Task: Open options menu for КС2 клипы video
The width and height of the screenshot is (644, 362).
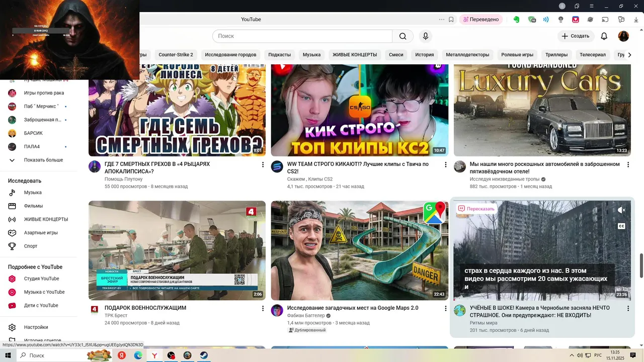Action: tap(445, 164)
